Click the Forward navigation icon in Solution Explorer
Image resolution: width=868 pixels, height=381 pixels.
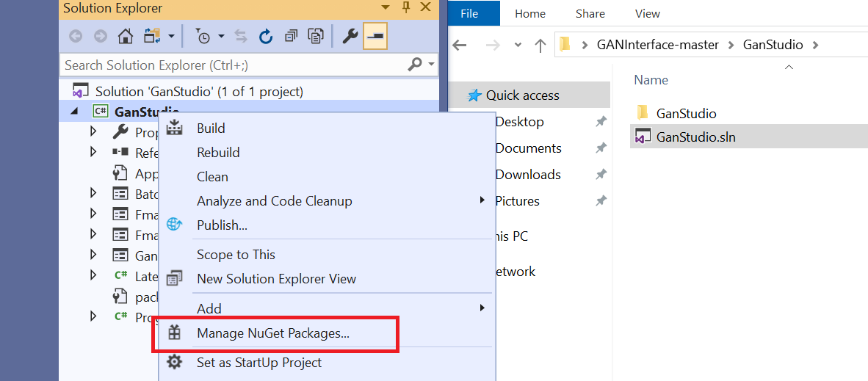coord(101,37)
